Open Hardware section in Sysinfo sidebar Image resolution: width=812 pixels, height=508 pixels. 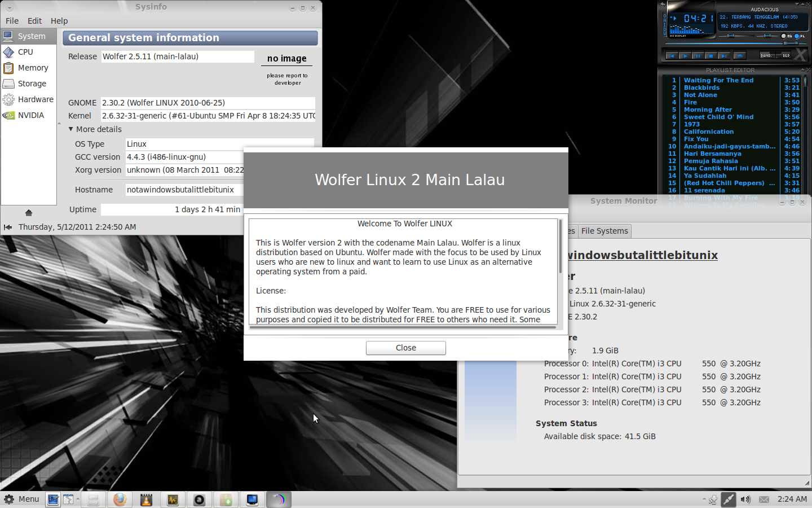29,99
